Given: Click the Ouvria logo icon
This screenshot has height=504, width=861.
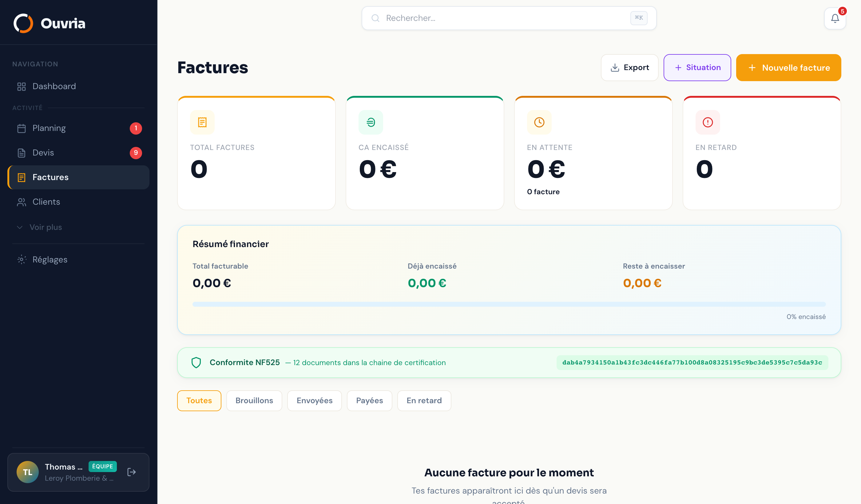Looking at the screenshot, I should pyautogui.click(x=23, y=23).
